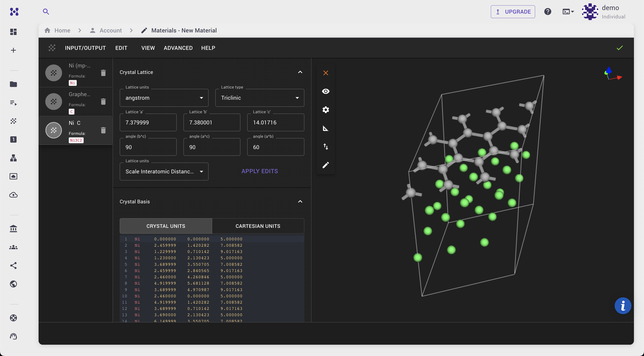Select the pencil edit tool in the viewer toolbar
The width and height of the screenshot is (644, 356).
click(x=326, y=165)
